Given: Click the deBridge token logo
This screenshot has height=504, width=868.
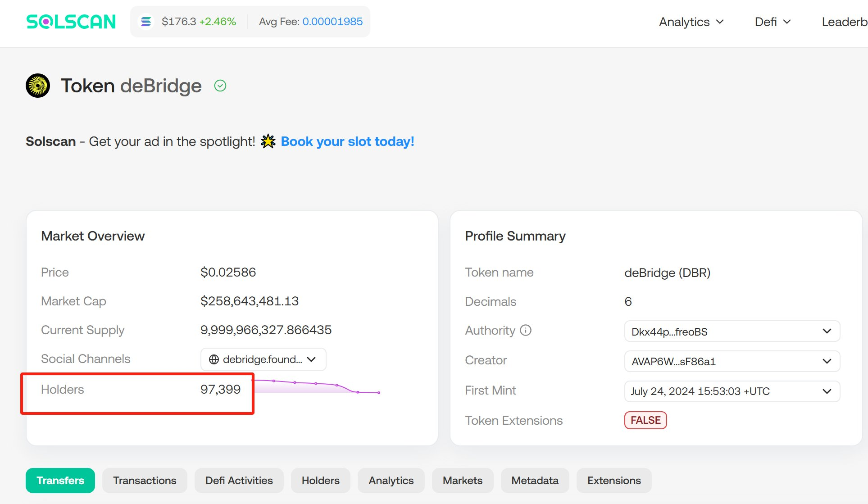Looking at the screenshot, I should click(x=38, y=86).
